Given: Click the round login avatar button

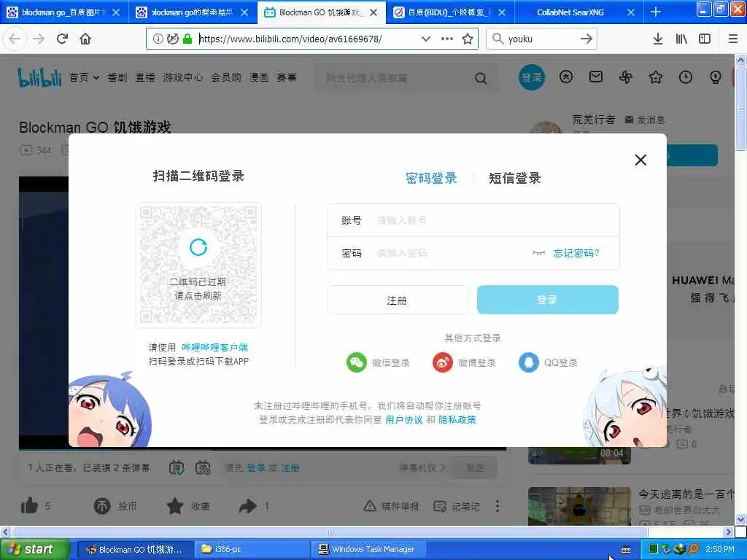Looking at the screenshot, I should point(532,77).
